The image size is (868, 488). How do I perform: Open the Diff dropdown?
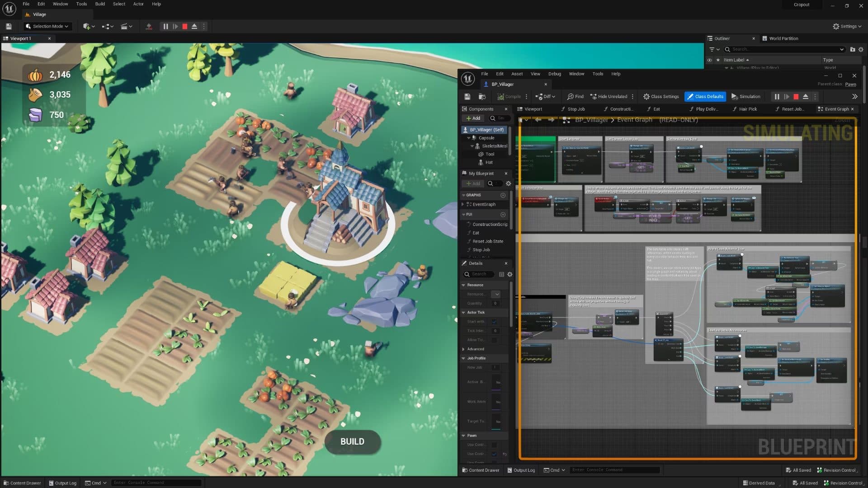point(545,97)
